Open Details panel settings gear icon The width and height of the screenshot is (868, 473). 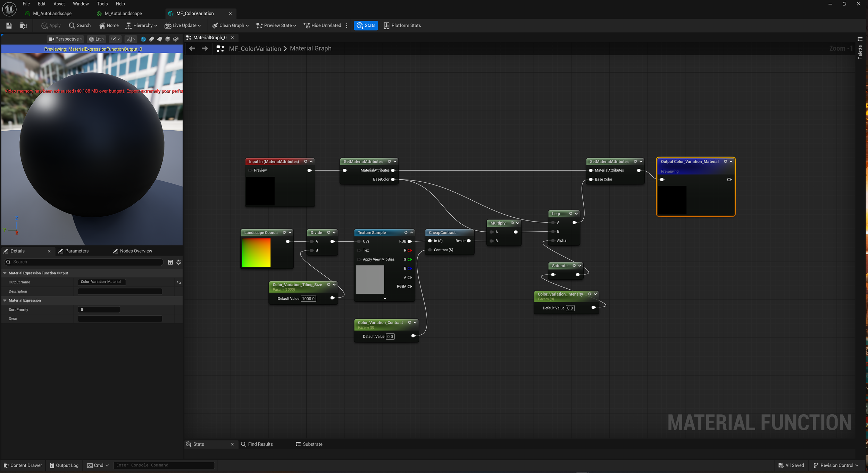pyautogui.click(x=178, y=262)
